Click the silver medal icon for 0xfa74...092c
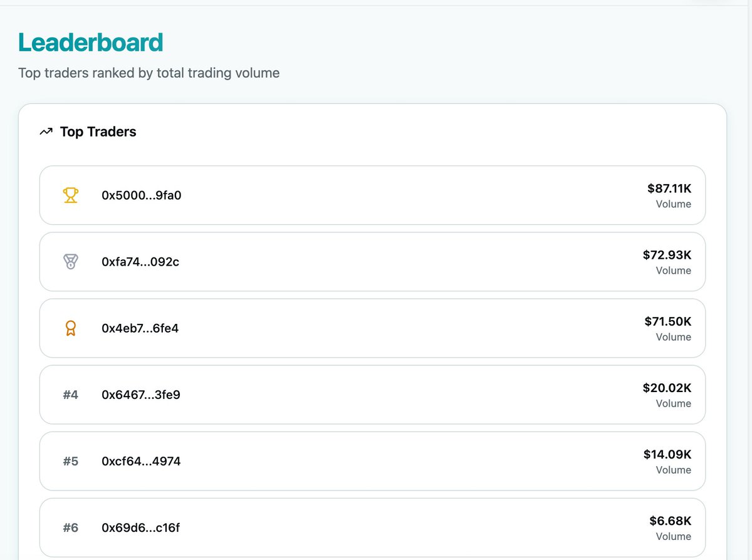The width and height of the screenshot is (752, 560). pos(71,262)
